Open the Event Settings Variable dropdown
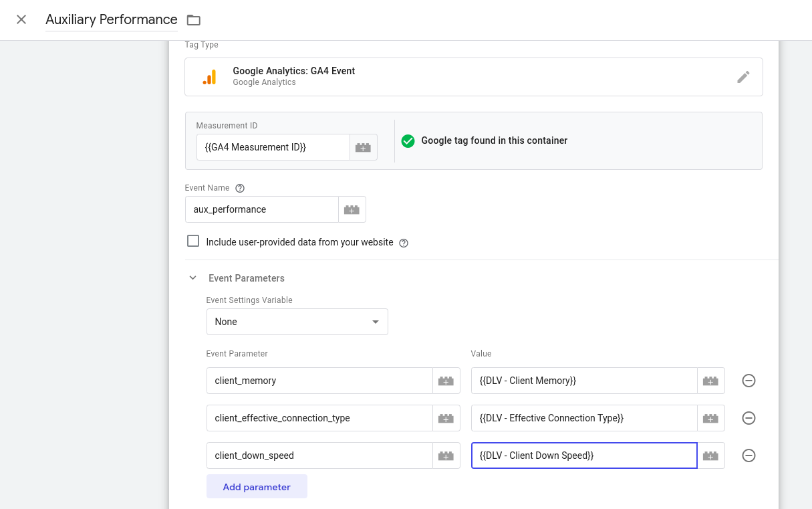 coord(297,322)
